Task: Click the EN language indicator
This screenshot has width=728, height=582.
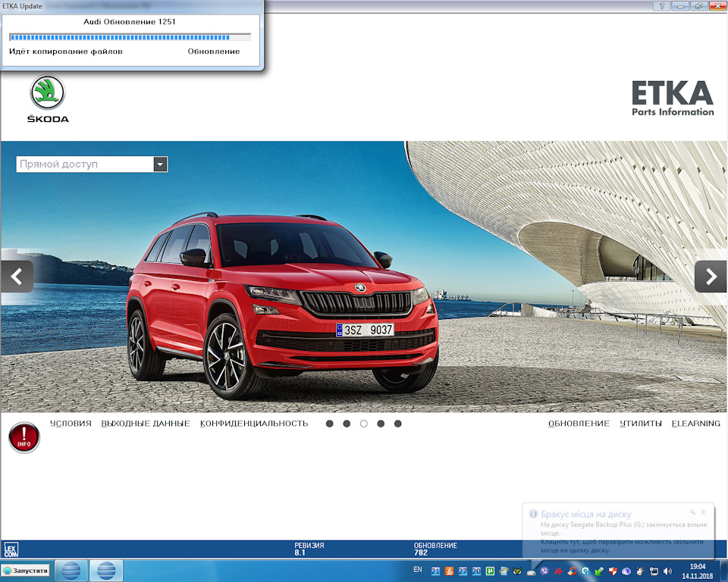Action: click(417, 569)
